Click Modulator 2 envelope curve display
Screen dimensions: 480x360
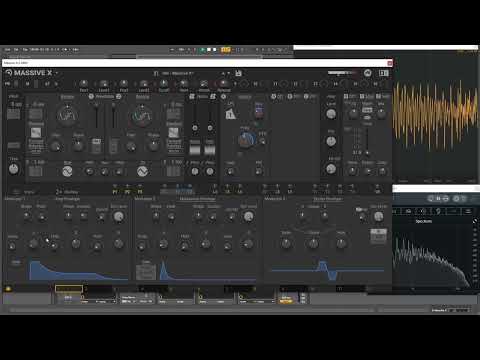pyautogui.click(x=208, y=270)
